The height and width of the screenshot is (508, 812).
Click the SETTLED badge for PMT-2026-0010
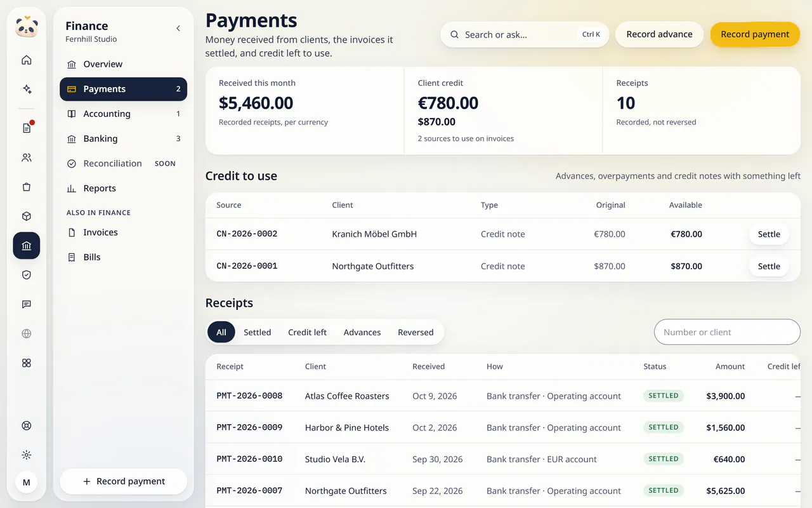click(x=664, y=459)
